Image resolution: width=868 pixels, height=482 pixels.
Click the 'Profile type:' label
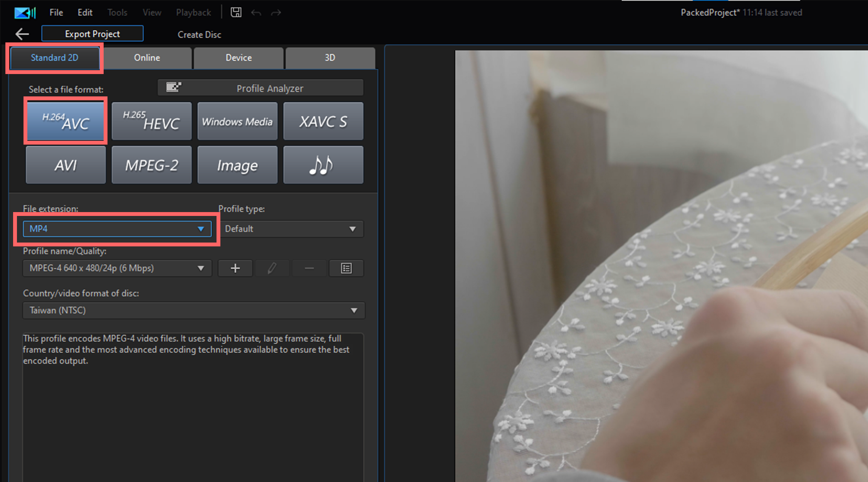242,209
